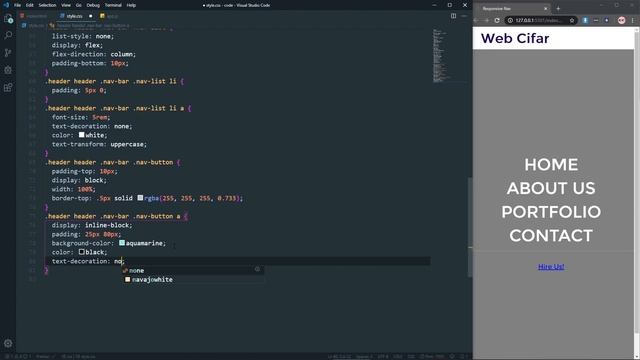The image size is (640, 360).
Task: Click the 'text-transform: uppercase;' line
Action: coord(99,144)
